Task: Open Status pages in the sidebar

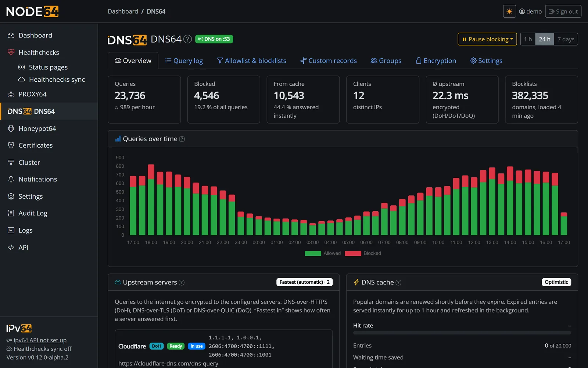Action: click(49, 67)
